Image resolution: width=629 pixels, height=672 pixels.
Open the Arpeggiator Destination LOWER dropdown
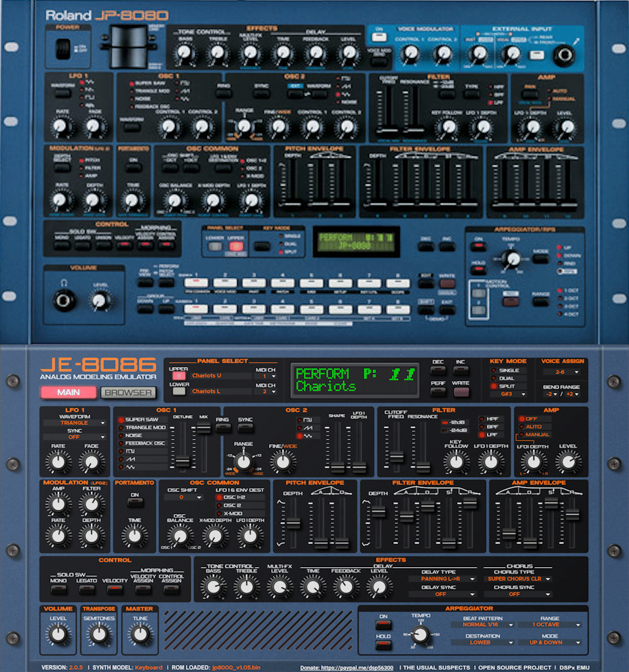click(483, 643)
